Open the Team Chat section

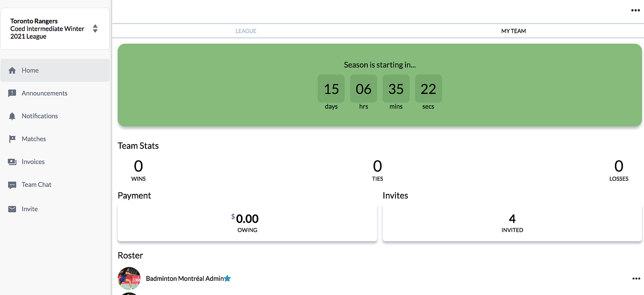point(37,185)
